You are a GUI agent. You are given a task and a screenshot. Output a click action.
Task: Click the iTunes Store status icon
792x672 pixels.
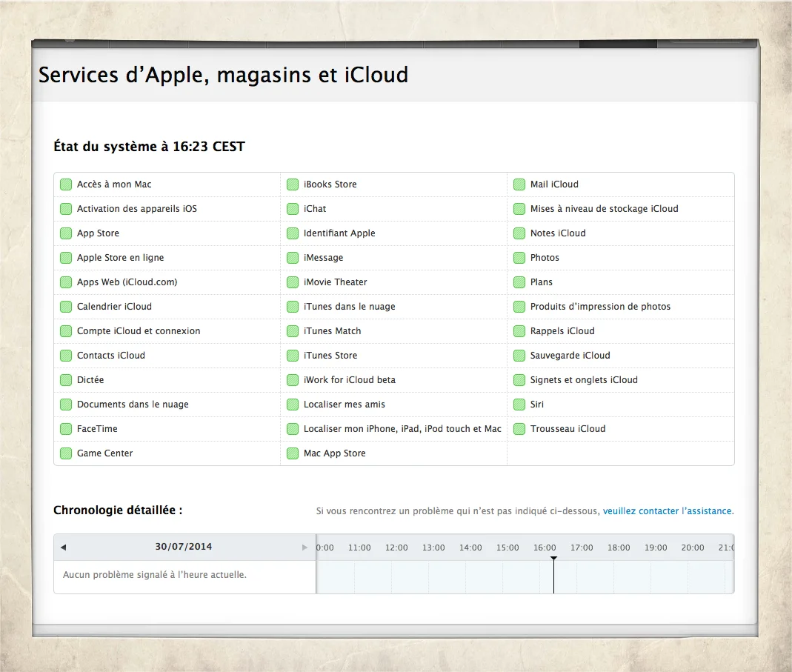click(293, 356)
